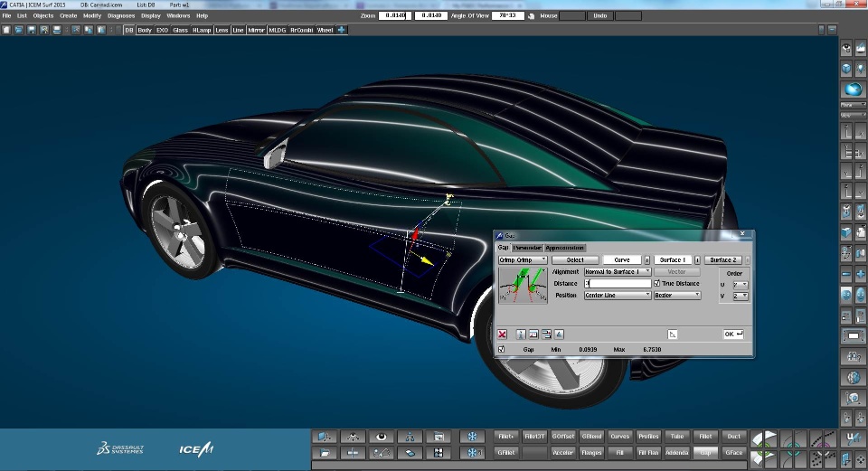Toggle the Glass display filter
Screen dimensions: 868x471
181,30
